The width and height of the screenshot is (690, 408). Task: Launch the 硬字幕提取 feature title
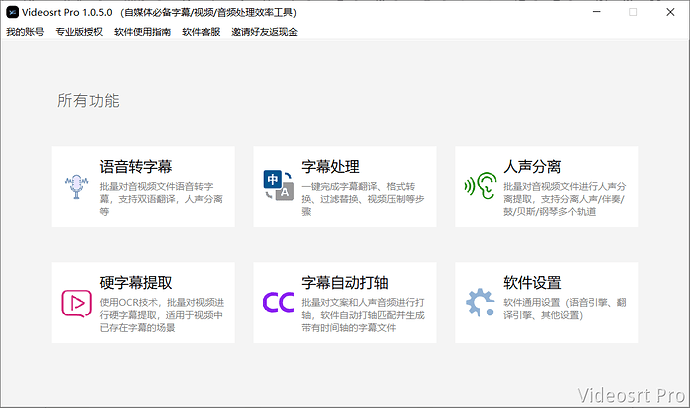click(x=136, y=283)
